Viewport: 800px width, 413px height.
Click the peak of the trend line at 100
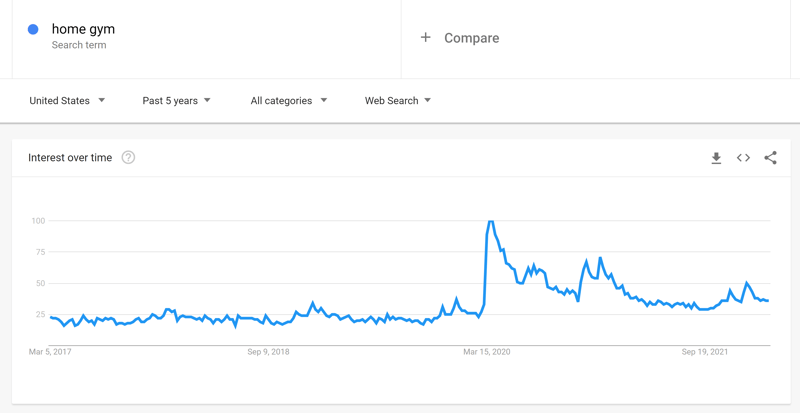[490, 221]
